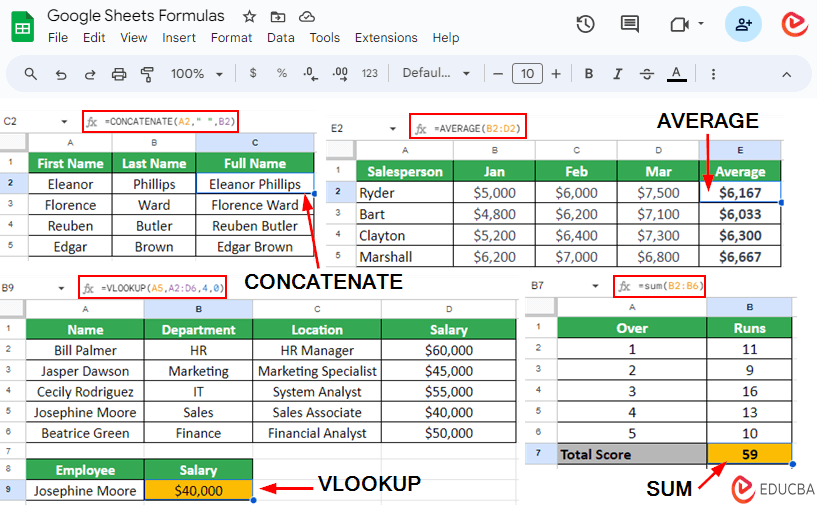Open the account profile avatar

pyautogui.click(x=795, y=24)
